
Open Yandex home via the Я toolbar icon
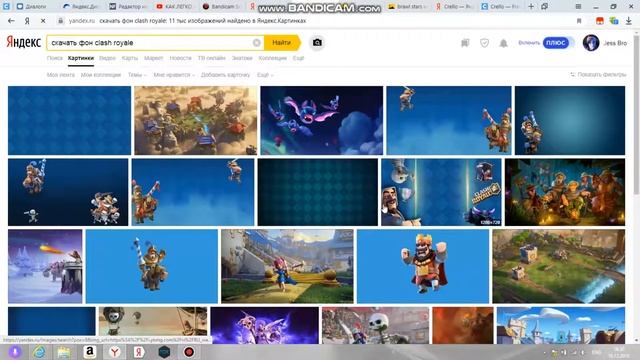27,21
